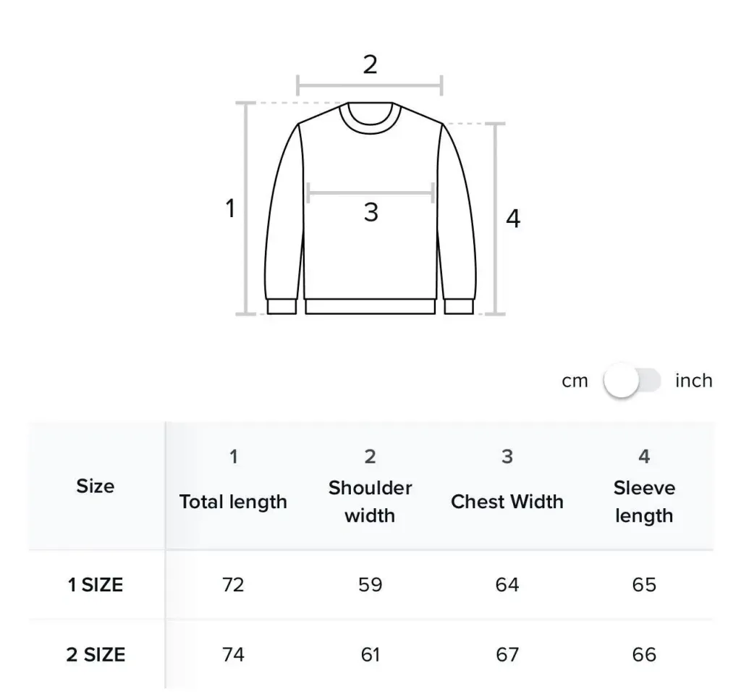The image size is (741, 700).
Task: Click the Total length column header
Action: click(233, 502)
